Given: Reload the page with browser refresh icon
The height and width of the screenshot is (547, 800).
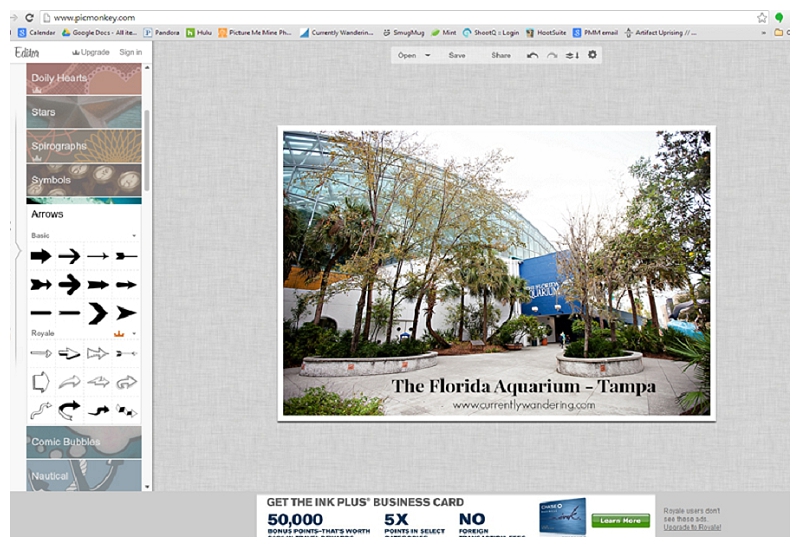Looking at the screenshot, I should click(29, 18).
